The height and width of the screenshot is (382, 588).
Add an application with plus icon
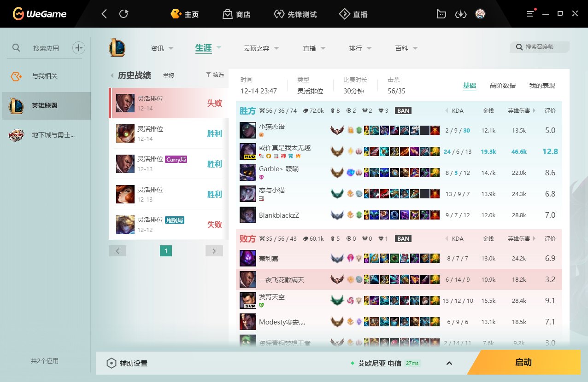pyautogui.click(x=79, y=48)
